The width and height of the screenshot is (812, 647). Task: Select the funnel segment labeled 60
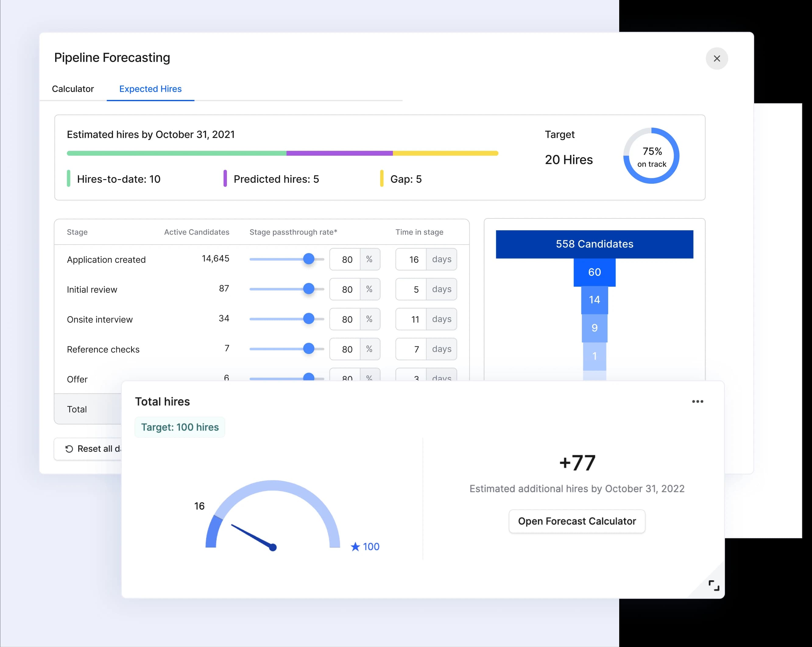[x=594, y=272]
